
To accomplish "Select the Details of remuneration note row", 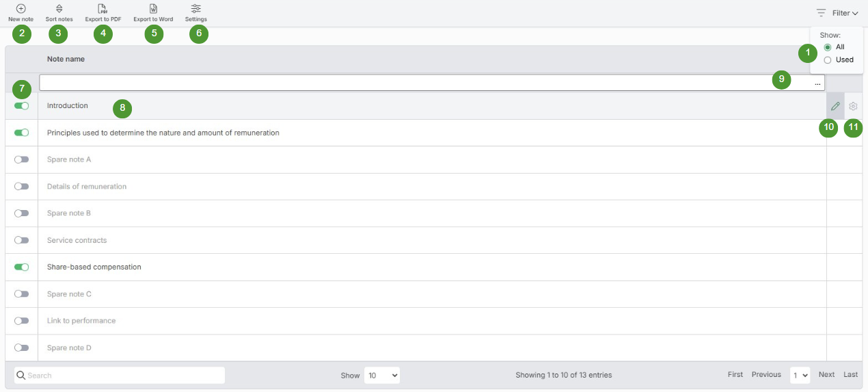I will point(87,187).
